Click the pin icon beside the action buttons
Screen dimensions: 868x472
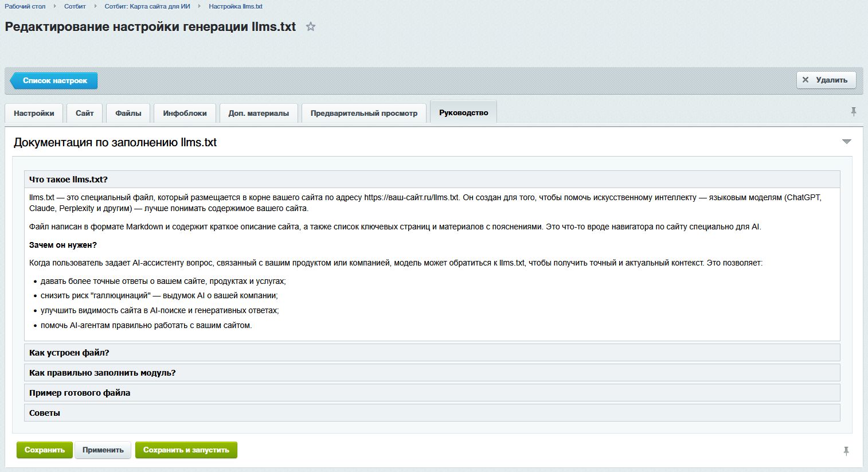click(x=847, y=451)
